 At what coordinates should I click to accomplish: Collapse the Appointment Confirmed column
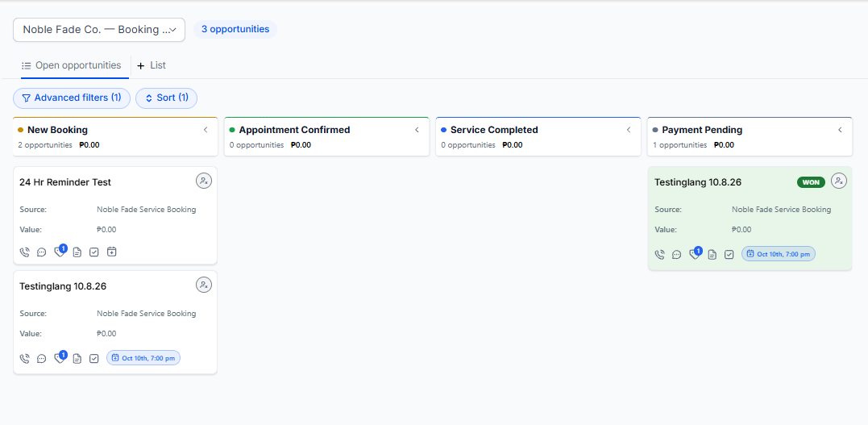[x=417, y=130]
